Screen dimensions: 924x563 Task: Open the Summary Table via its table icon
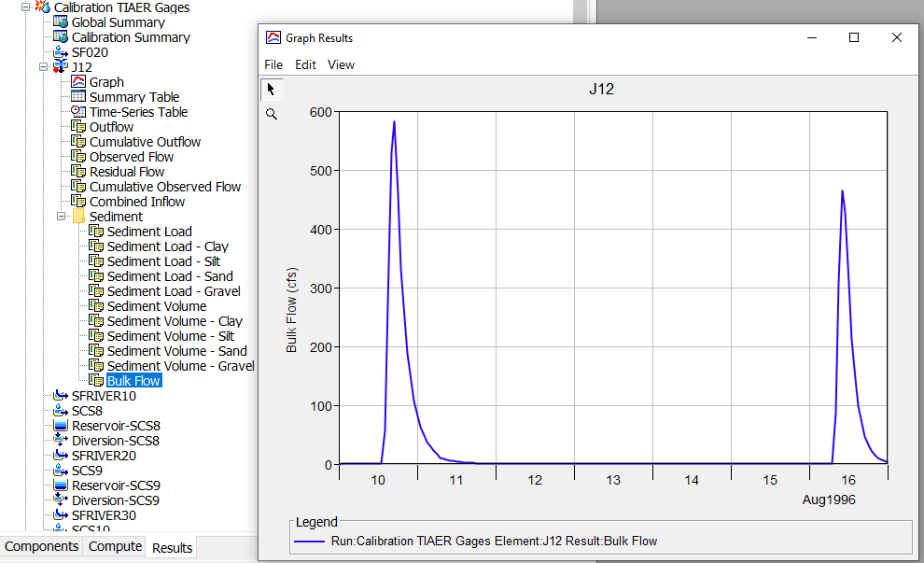pos(78,97)
